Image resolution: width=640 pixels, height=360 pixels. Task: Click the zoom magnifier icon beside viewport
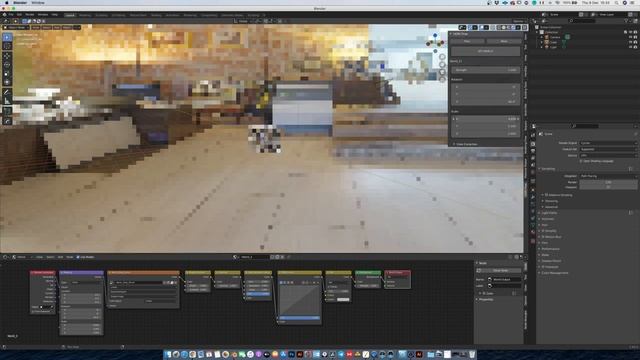click(x=442, y=58)
